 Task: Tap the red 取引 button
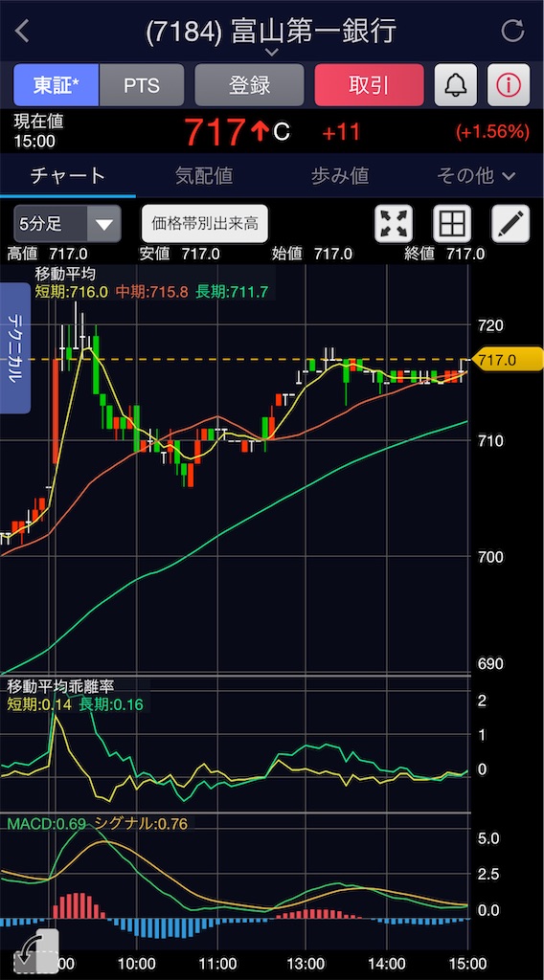(369, 85)
